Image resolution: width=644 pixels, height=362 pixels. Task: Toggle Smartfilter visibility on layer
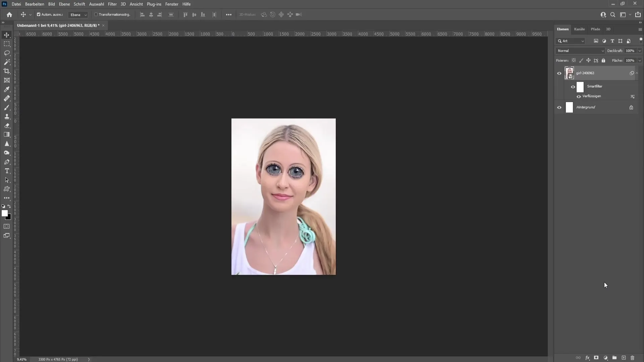pyautogui.click(x=572, y=86)
